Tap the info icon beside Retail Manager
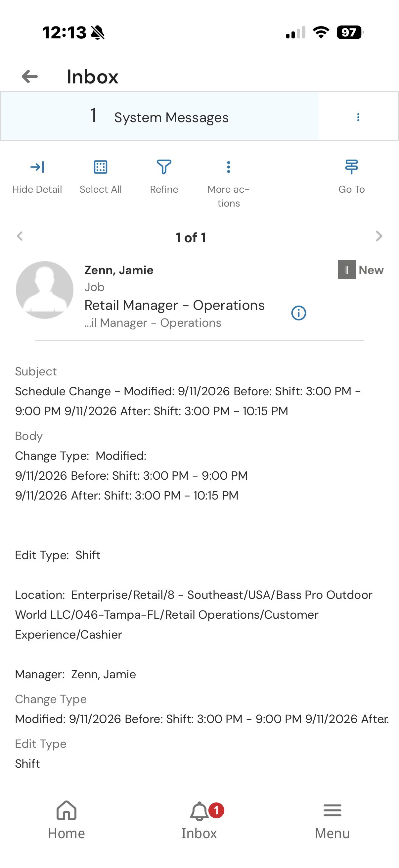Image resolution: width=399 pixels, height=868 pixels. tap(299, 313)
